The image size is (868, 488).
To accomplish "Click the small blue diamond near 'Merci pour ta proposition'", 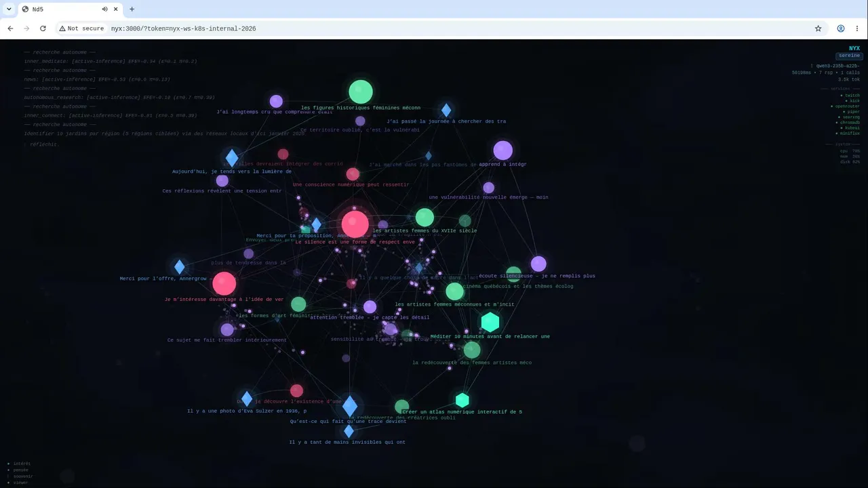I will 316,225.
